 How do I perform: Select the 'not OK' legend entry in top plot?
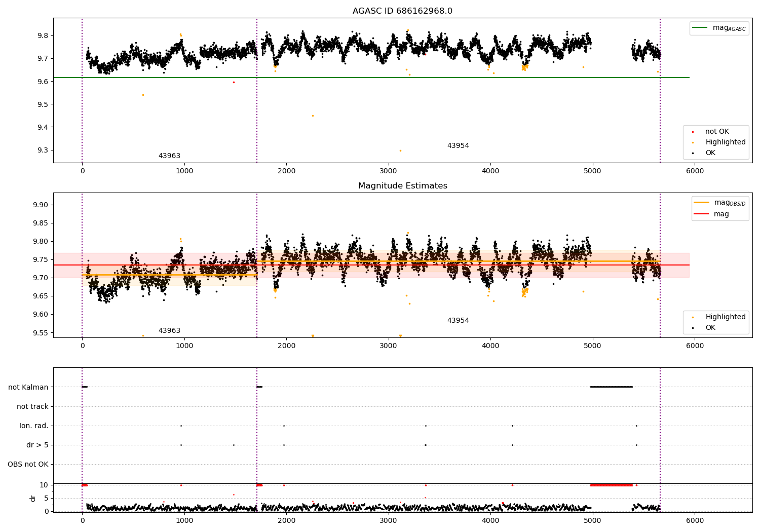pyautogui.click(x=717, y=132)
